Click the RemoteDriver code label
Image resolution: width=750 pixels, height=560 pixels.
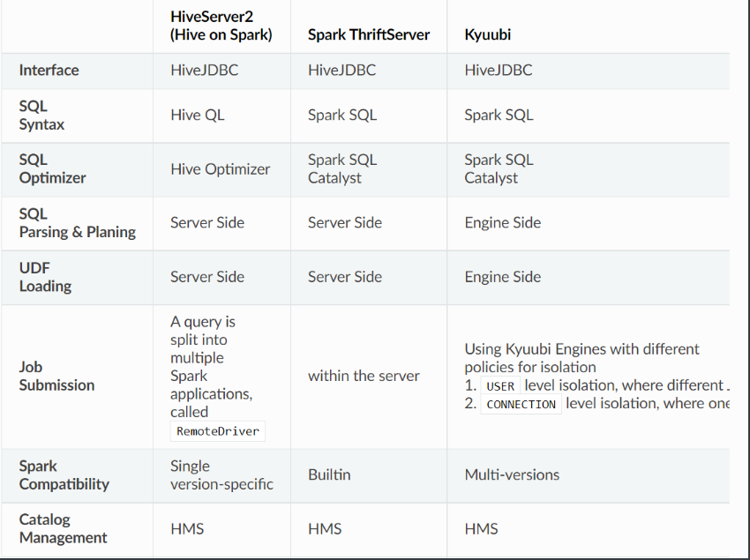coord(218,431)
